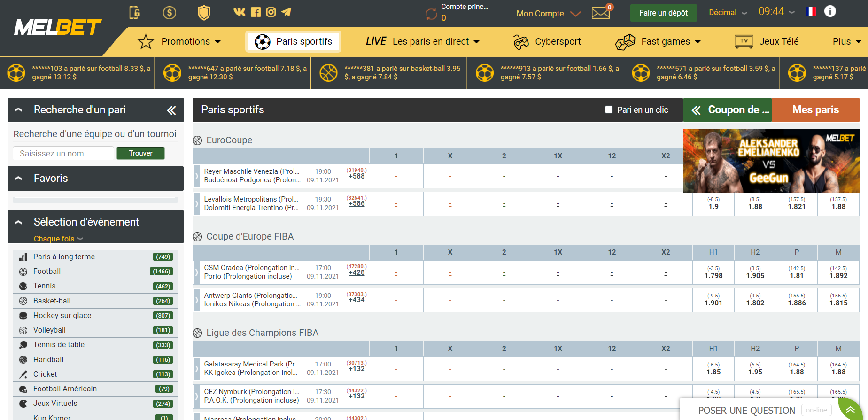Image resolution: width=868 pixels, height=420 pixels.
Task: Click team or tournament search field
Action: (63, 154)
